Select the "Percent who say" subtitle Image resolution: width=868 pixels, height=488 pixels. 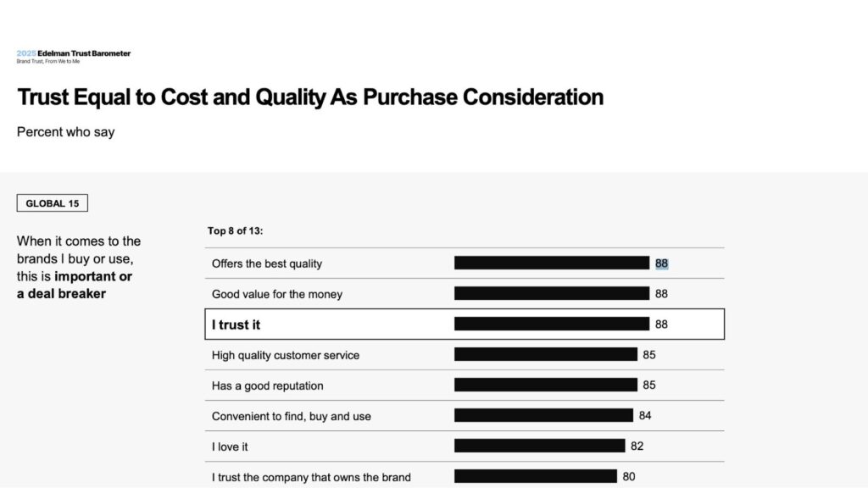[65, 132]
